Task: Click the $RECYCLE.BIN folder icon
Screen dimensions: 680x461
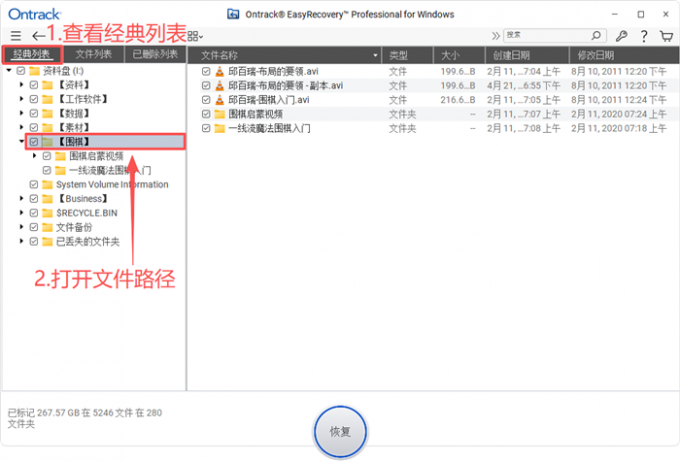Action: (47, 213)
